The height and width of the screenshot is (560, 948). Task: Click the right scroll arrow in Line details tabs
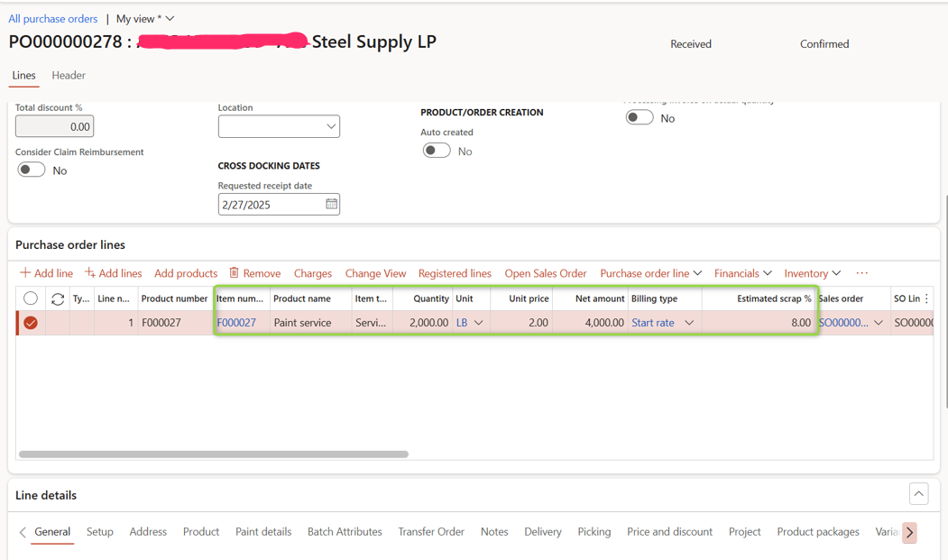coord(909,532)
